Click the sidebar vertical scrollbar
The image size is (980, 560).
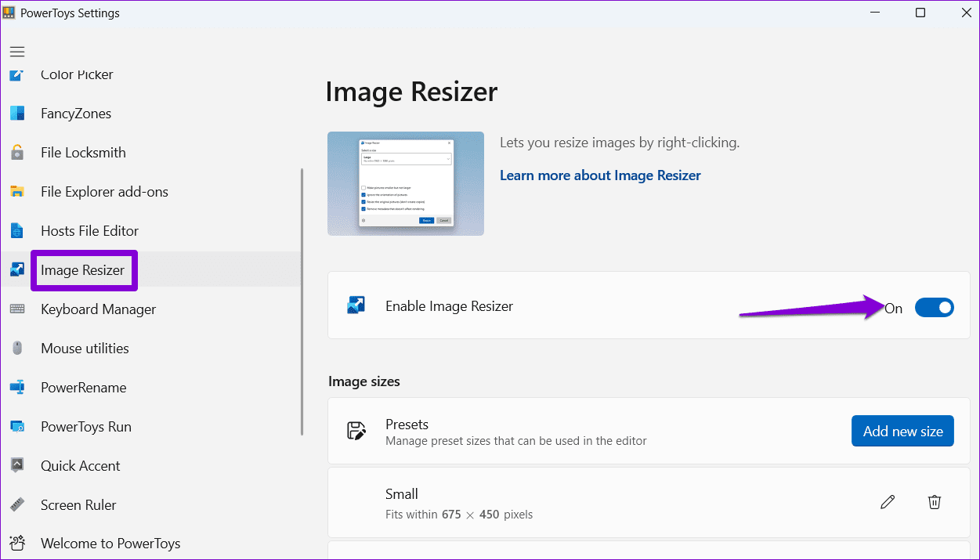[302, 302]
